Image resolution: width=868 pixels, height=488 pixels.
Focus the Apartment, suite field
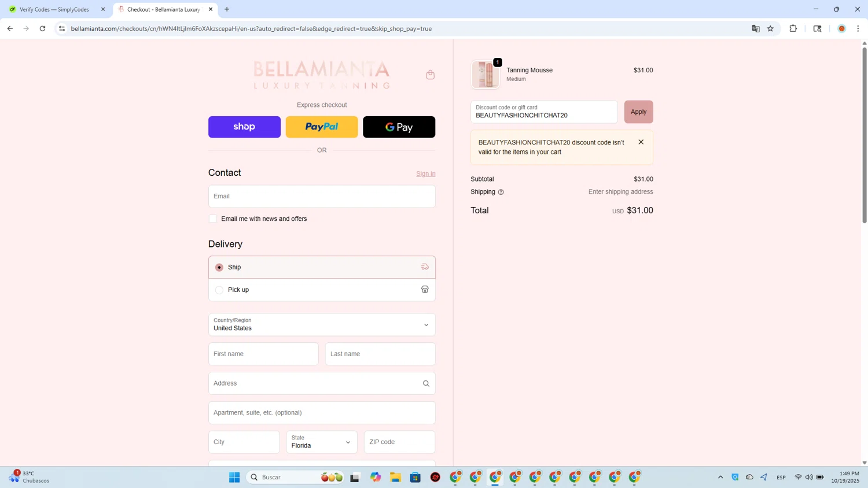point(322,413)
